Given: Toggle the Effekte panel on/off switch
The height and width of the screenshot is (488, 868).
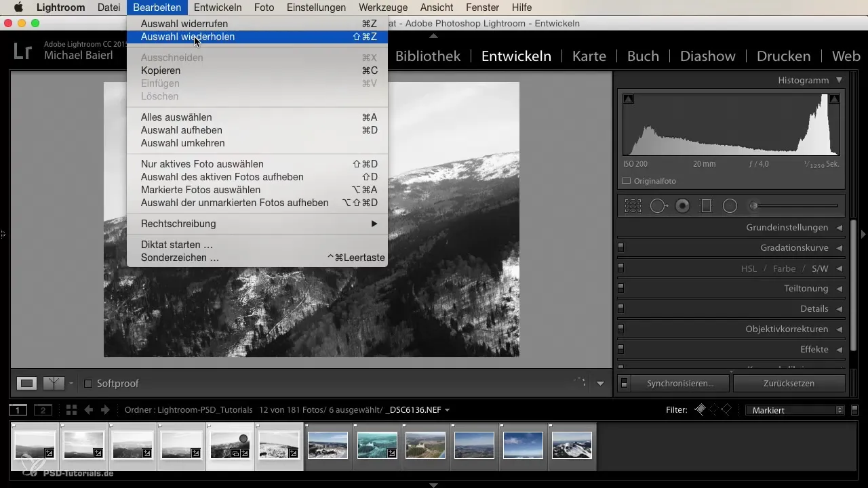Looking at the screenshot, I should [620, 350].
